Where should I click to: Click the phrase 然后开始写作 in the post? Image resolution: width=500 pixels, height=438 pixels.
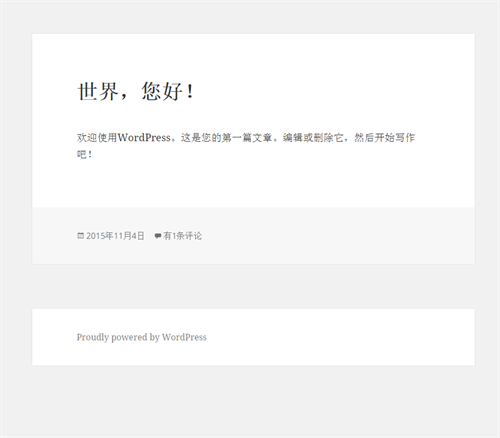tap(384, 137)
